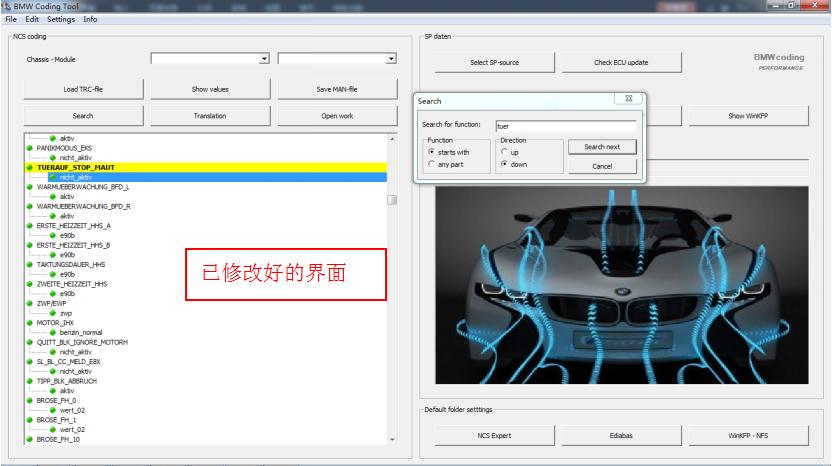Click green dot icon next to ZWP/EWP
832x466 pixels.
[x=30, y=304]
